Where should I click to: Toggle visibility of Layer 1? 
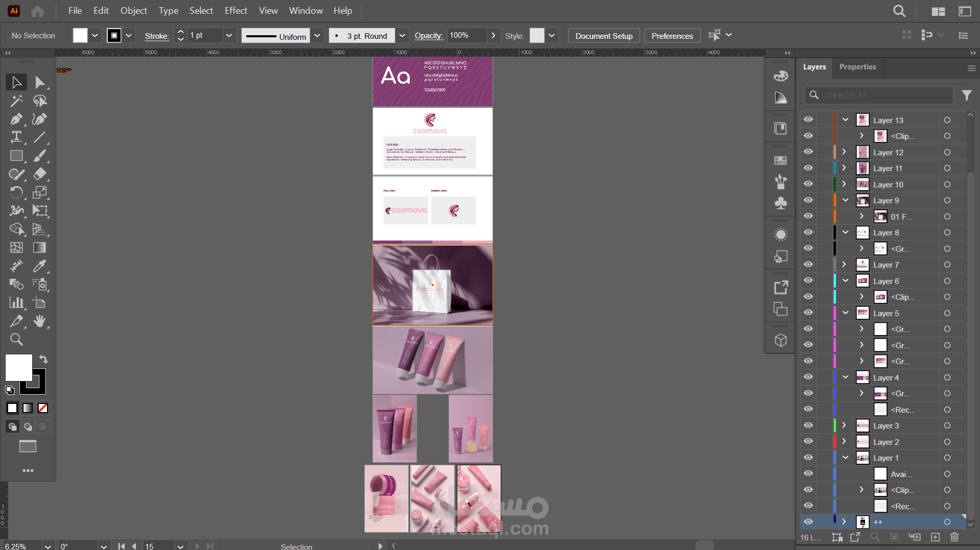point(808,458)
